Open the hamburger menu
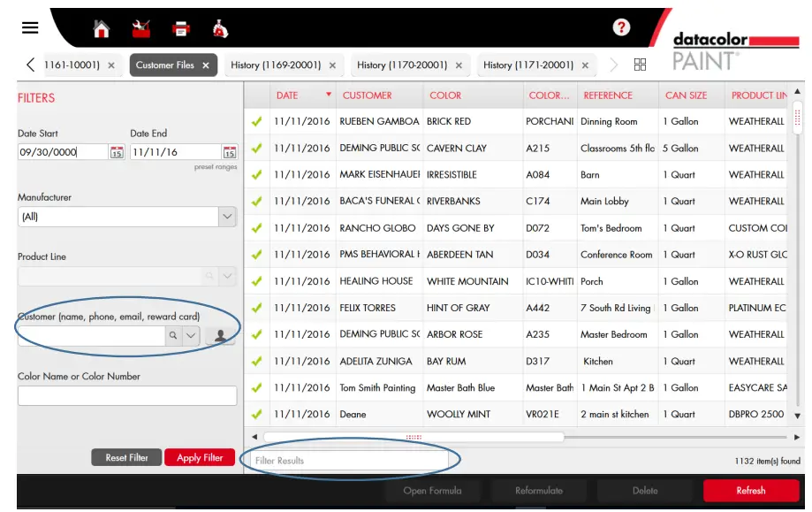This screenshot has height=512, width=812. [30, 27]
